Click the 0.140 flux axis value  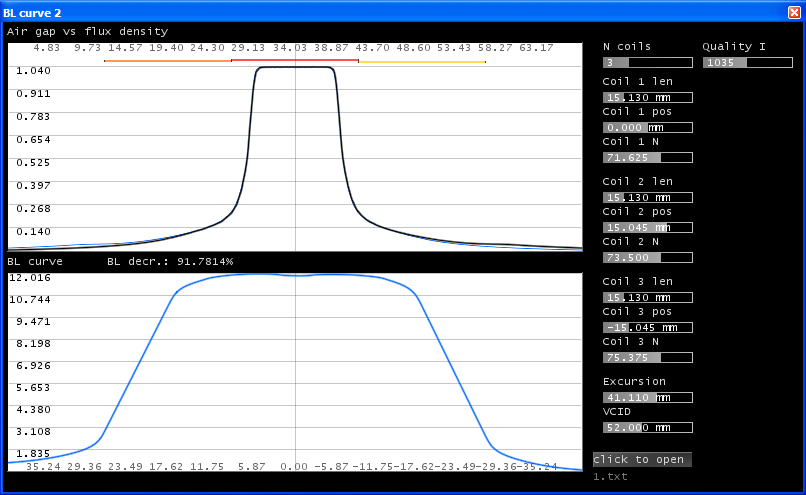[33, 232]
